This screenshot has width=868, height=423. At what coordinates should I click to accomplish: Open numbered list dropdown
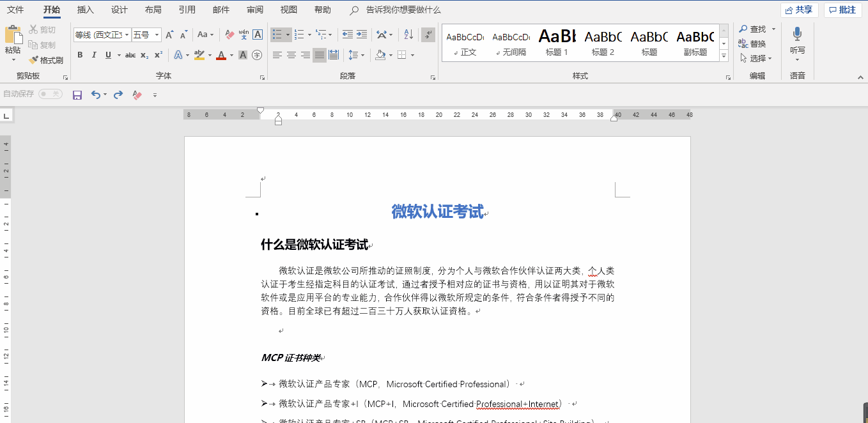[x=310, y=35]
